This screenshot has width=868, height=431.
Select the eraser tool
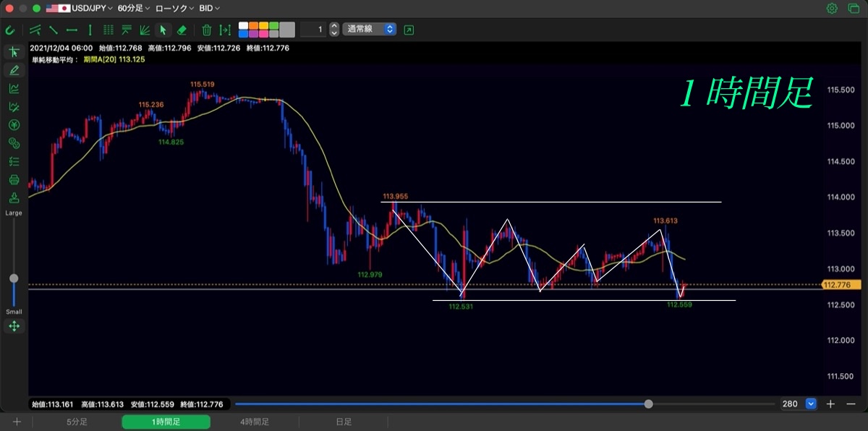[182, 30]
